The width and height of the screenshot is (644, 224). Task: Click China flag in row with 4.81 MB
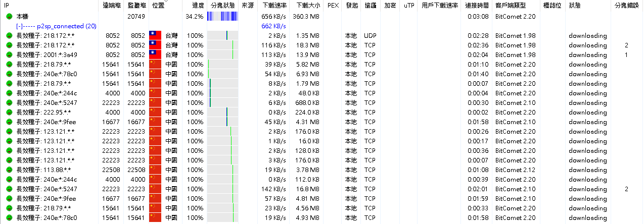click(x=155, y=199)
